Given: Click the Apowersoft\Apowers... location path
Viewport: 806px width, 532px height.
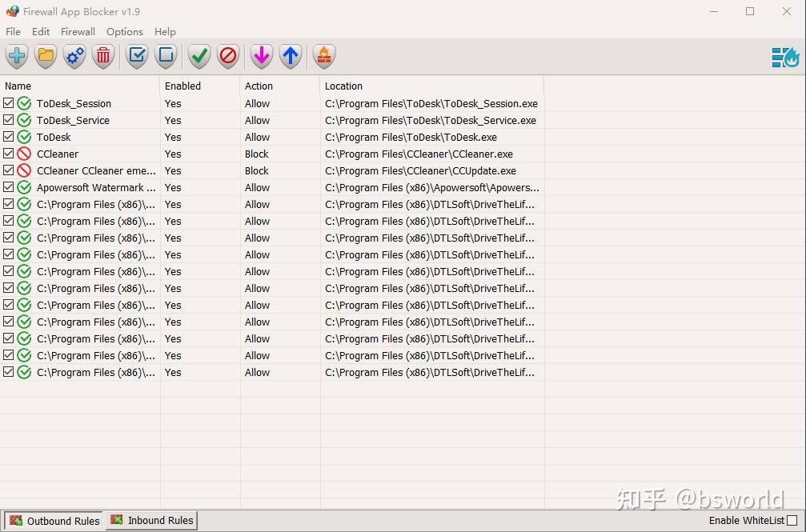Looking at the screenshot, I should [x=431, y=188].
